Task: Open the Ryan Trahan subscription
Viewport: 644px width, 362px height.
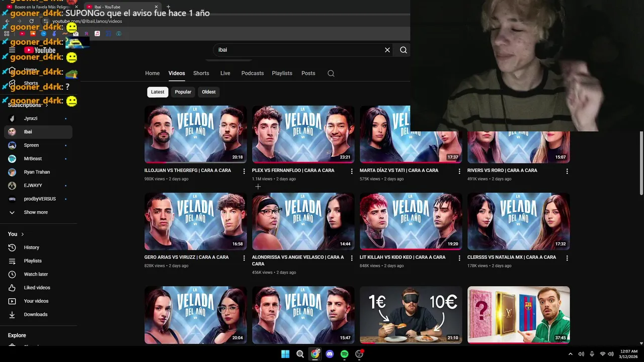Action: point(38,172)
